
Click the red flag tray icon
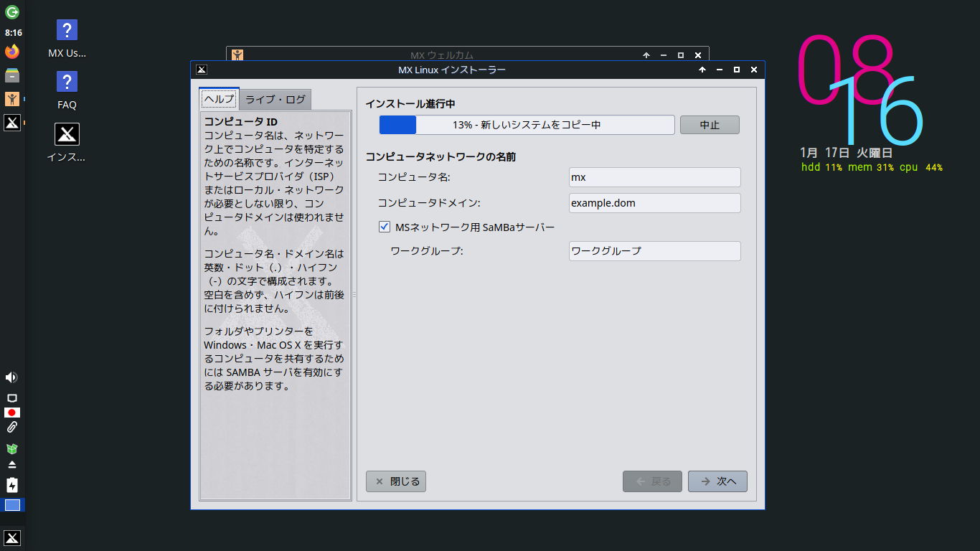11,413
